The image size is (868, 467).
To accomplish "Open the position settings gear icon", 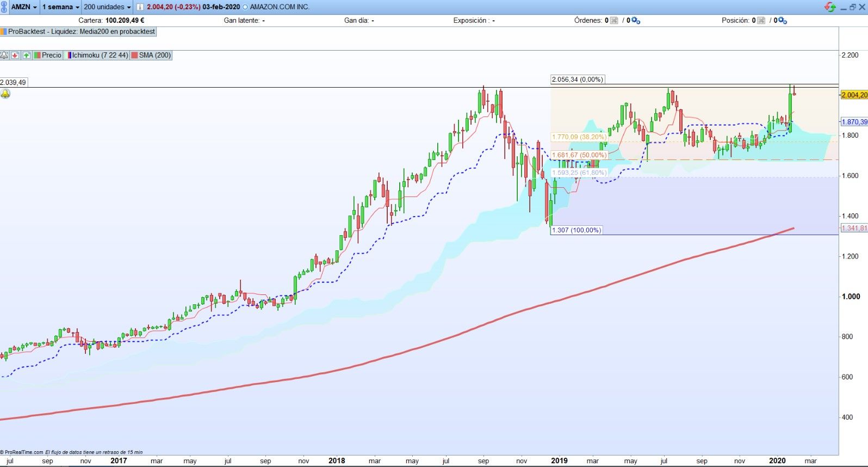I will click(x=782, y=21).
